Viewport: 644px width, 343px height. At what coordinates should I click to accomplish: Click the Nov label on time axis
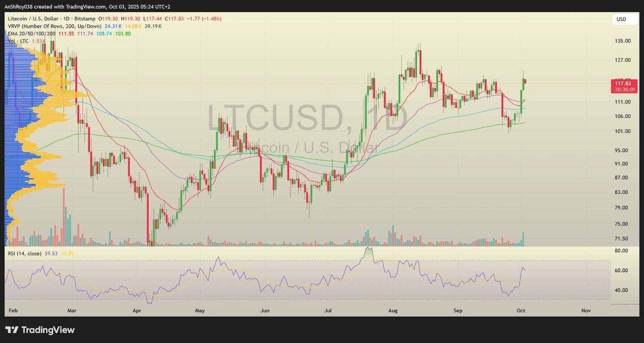coord(586,310)
